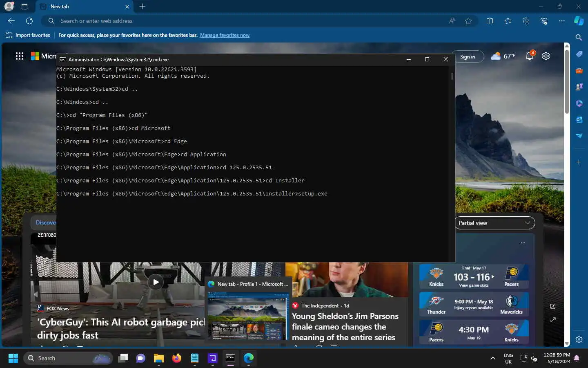The height and width of the screenshot is (368, 588).
Task: Open page settings gear on the new tab page
Action: (546, 56)
